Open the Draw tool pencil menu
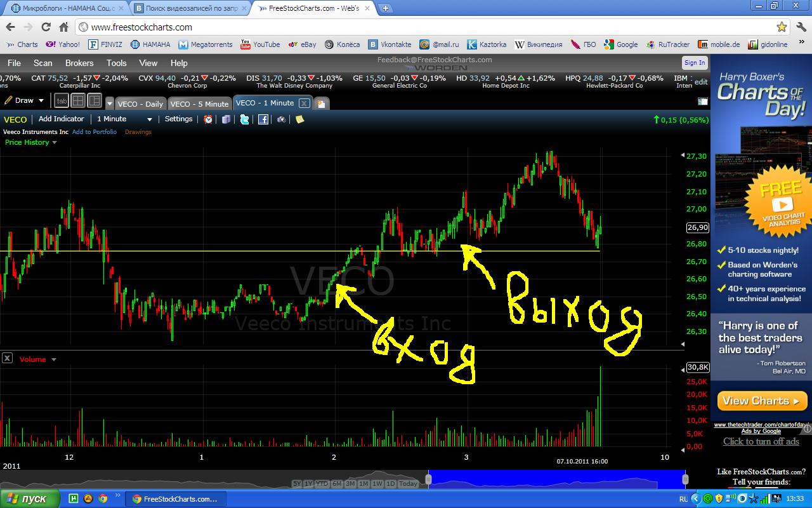This screenshot has width=812, height=508. (x=24, y=100)
